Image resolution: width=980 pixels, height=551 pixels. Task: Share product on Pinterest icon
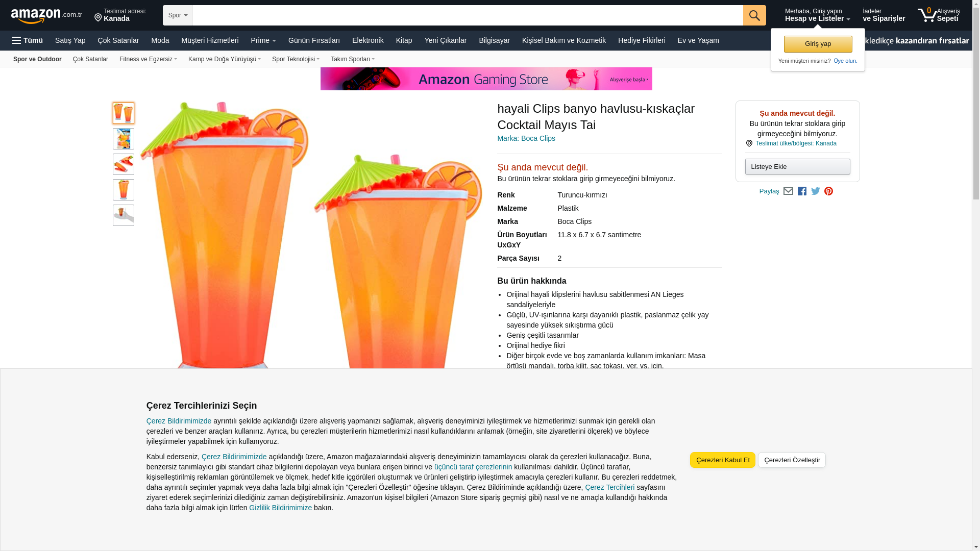tap(828, 191)
